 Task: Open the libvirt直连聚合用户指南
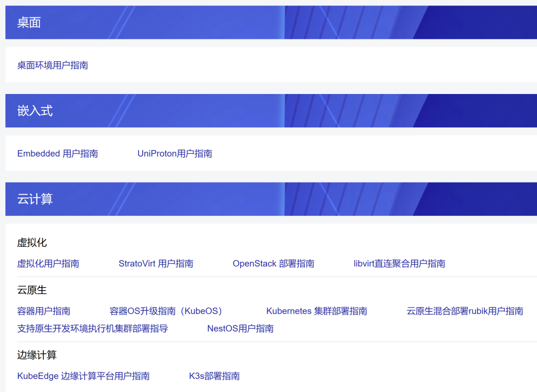399,264
